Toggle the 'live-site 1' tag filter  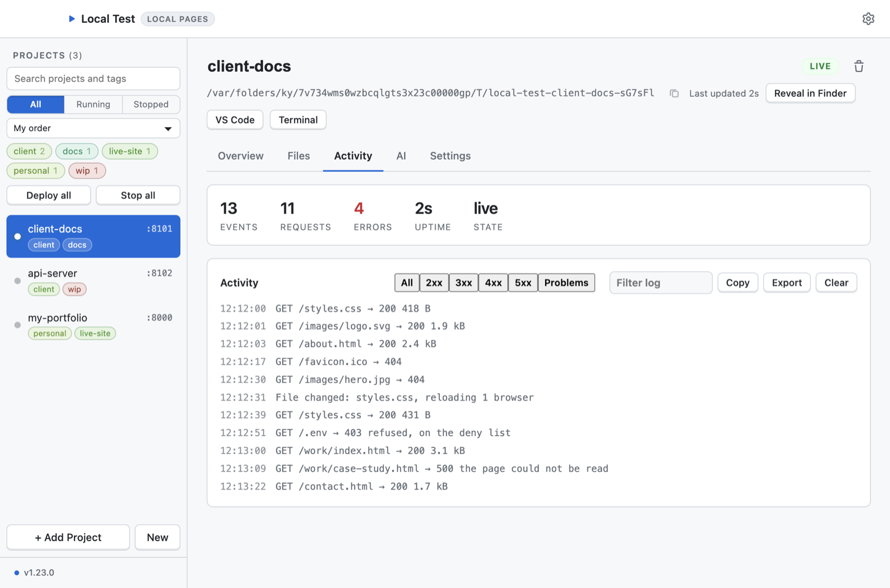point(130,151)
